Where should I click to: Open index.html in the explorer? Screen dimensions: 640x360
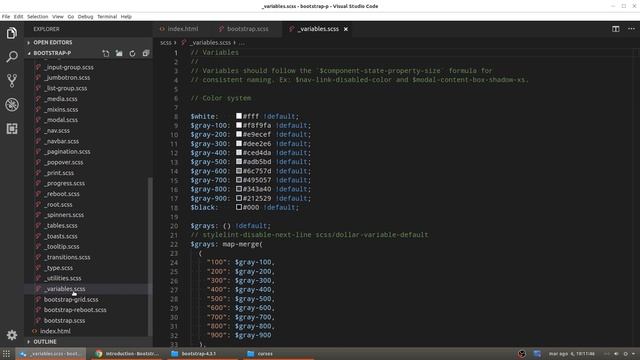pos(55,331)
